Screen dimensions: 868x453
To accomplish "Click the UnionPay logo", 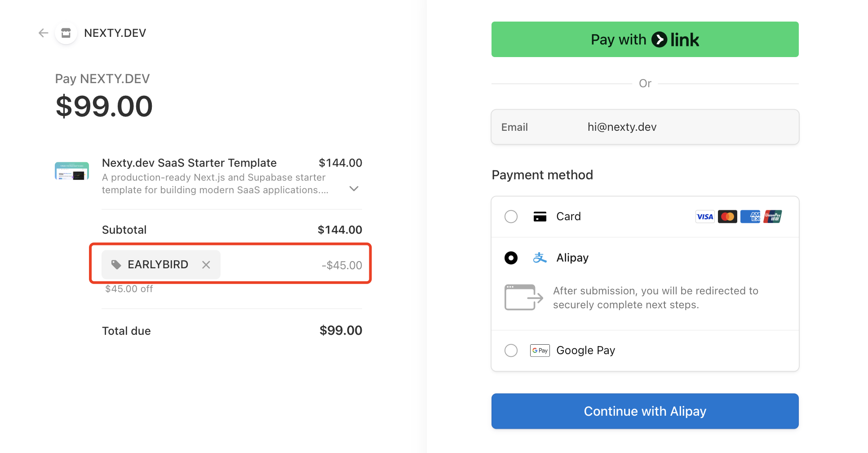I will click(x=773, y=217).
